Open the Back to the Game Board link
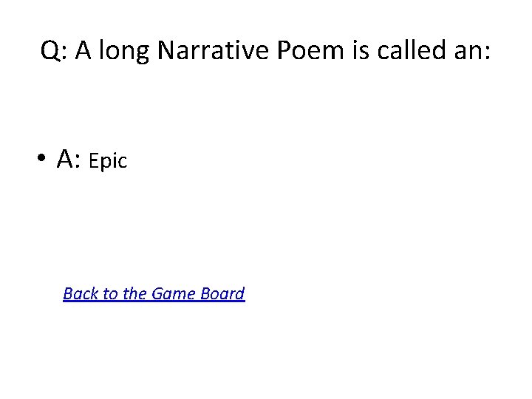 pyautogui.click(x=154, y=294)
